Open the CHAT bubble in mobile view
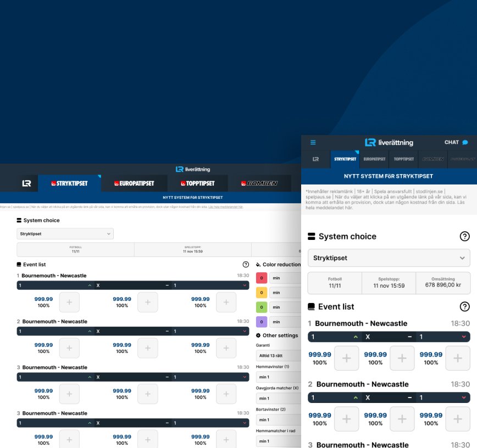The width and height of the screenshot is (477, 448). coord(456,142)
